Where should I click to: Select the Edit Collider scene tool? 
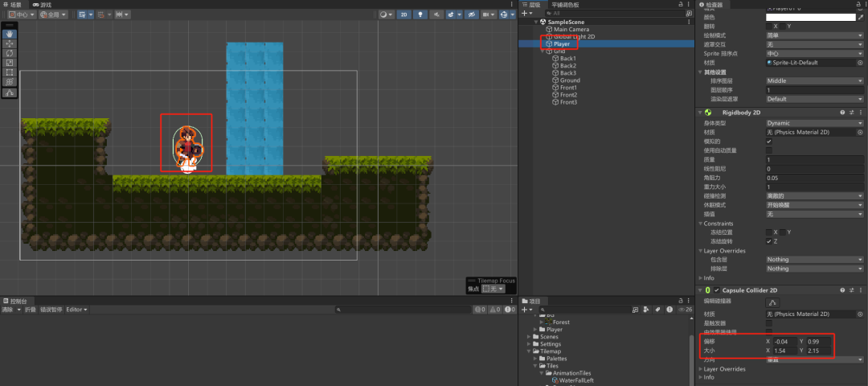(10, 93)
